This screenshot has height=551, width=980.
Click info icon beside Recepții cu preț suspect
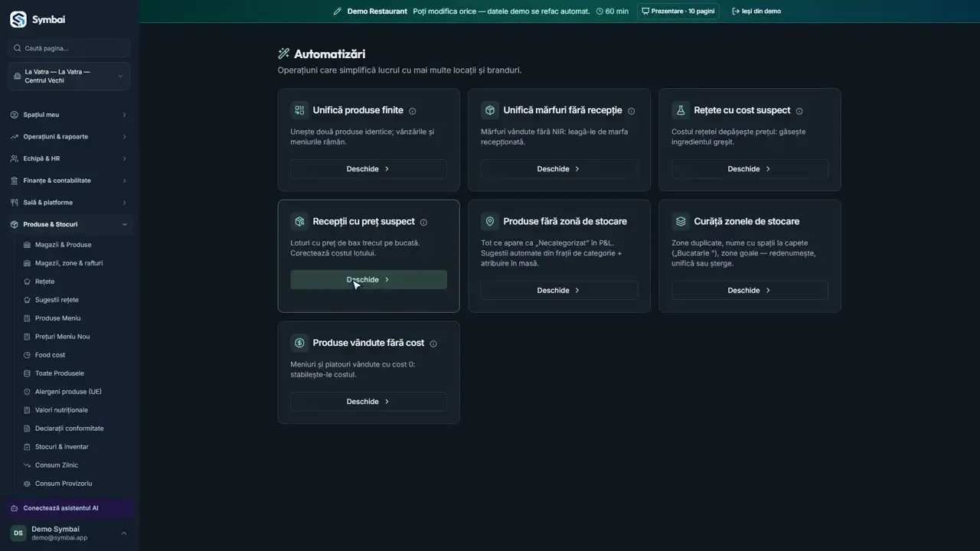point(423,222)
